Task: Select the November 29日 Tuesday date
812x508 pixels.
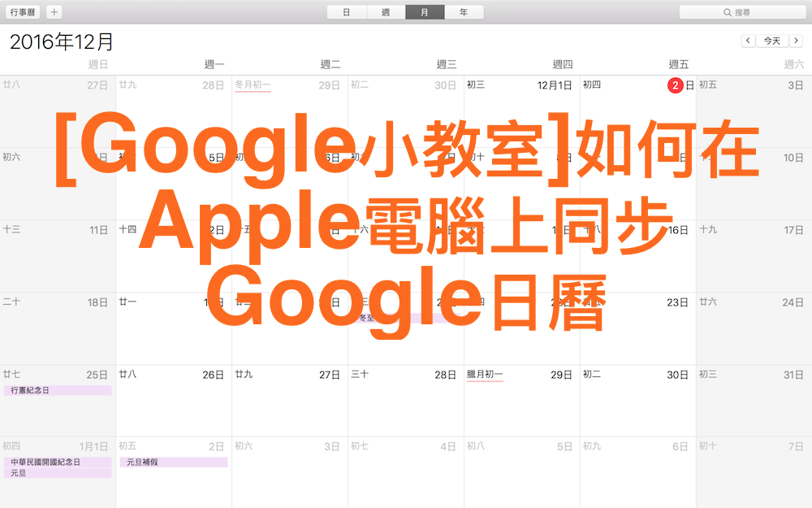Action: 330,85
